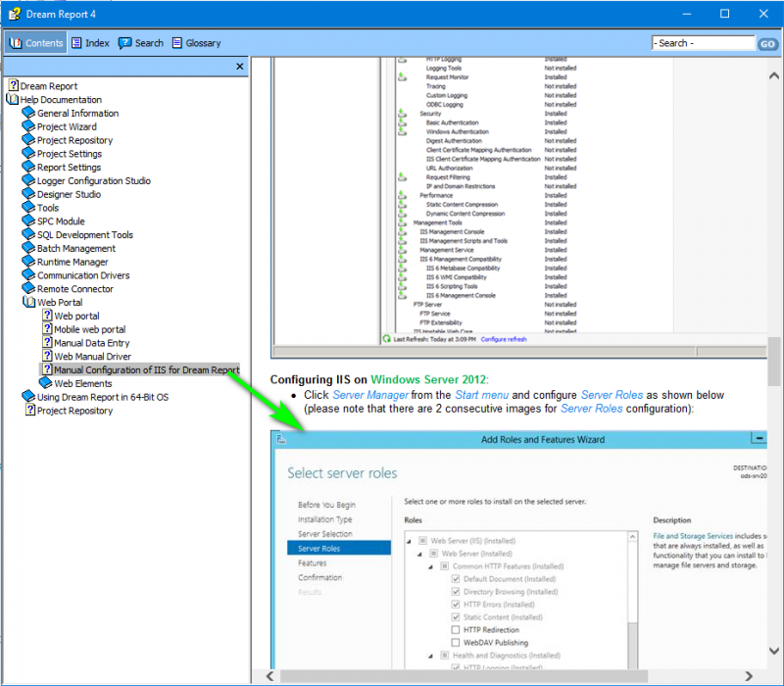Open the Web Portal book icon

coord(29,302)
